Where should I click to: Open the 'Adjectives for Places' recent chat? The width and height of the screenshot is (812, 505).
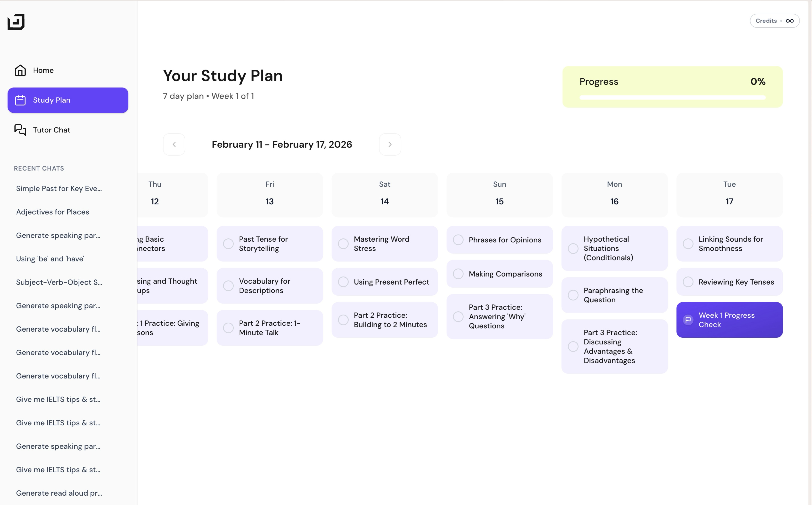click(x=52, y=212)
